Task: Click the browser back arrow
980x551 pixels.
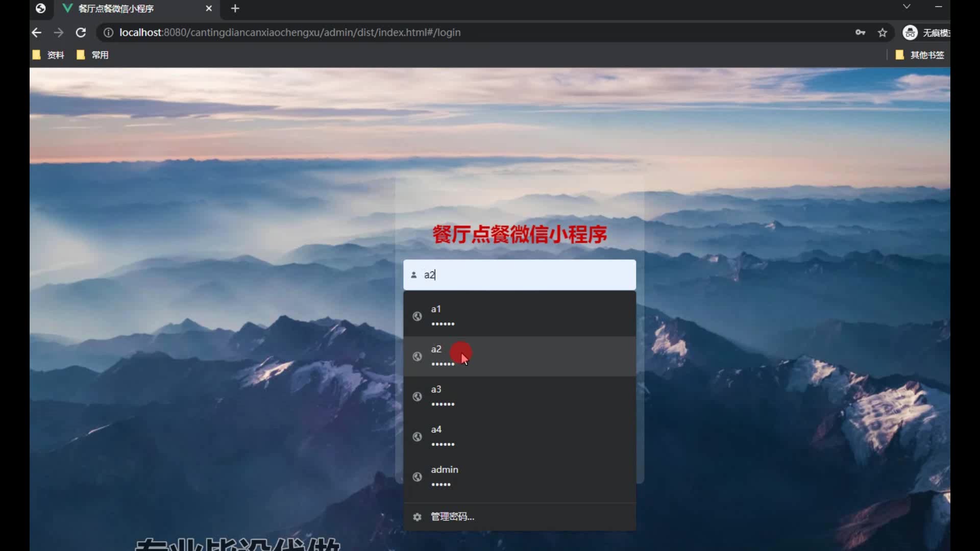Action: [x=36, y=33]
